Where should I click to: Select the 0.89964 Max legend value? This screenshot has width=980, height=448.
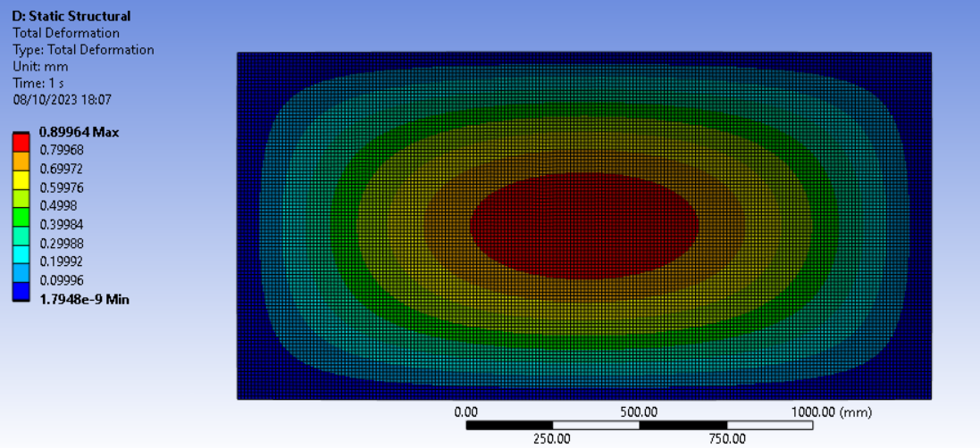click(79, 132)
